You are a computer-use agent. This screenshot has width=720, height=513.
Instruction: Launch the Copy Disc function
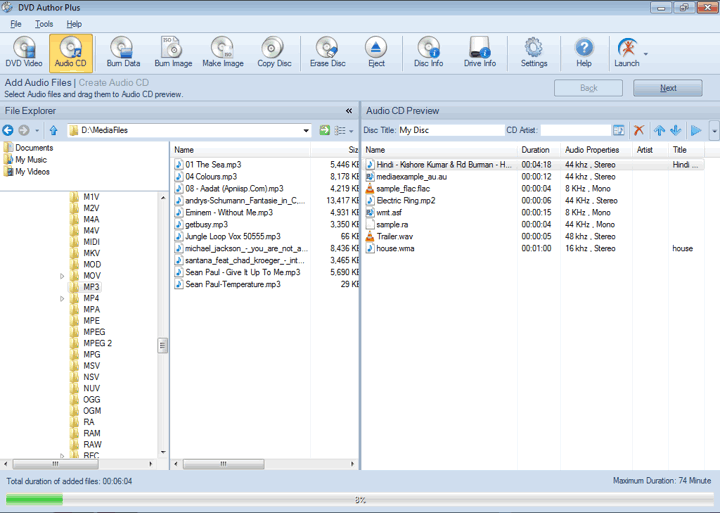[273, 52]
